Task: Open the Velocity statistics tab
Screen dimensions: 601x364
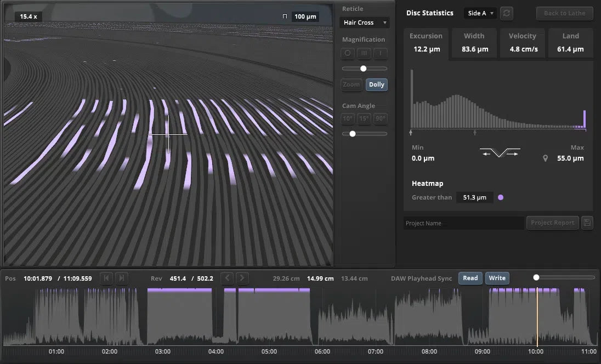Action: pyautogui.click(x=522, y=43)
